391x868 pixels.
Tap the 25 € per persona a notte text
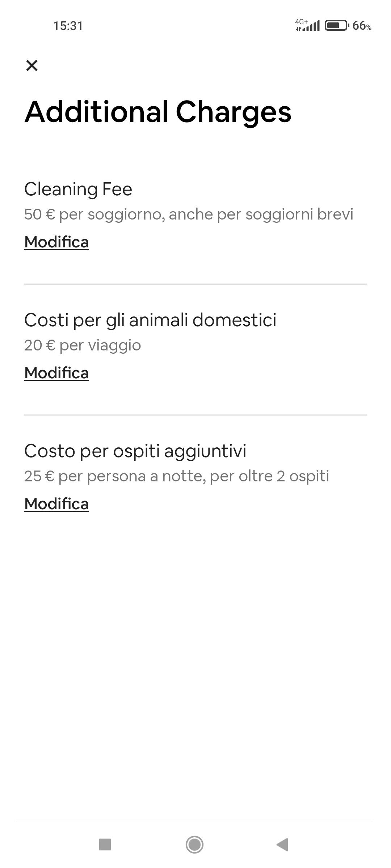[x=177, y=476]
